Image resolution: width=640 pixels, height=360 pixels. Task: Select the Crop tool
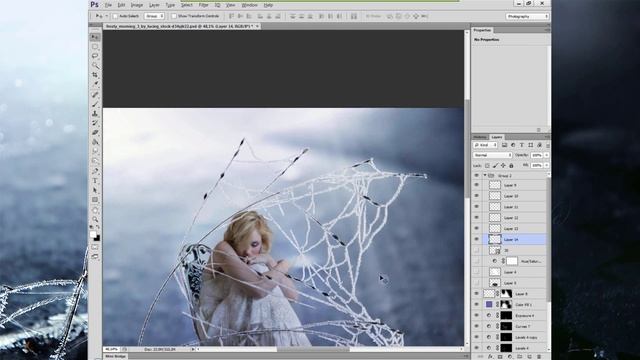(95, 75)
